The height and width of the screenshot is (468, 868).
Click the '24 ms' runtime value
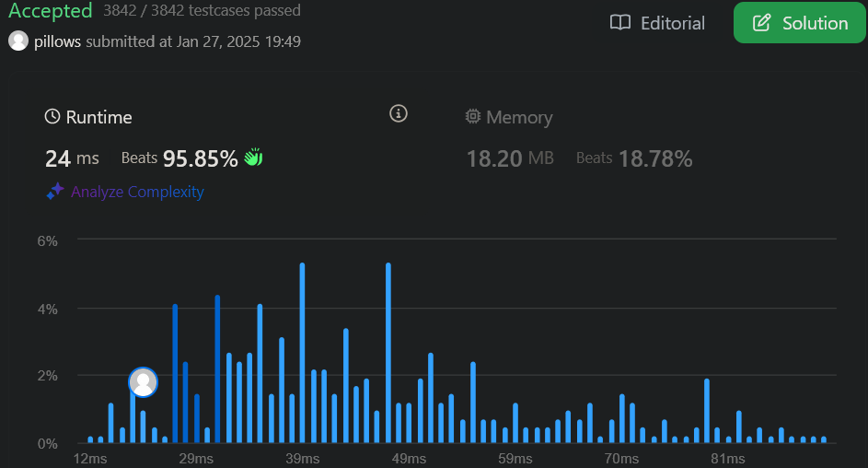pyautogui.click(x=72, y=159)
